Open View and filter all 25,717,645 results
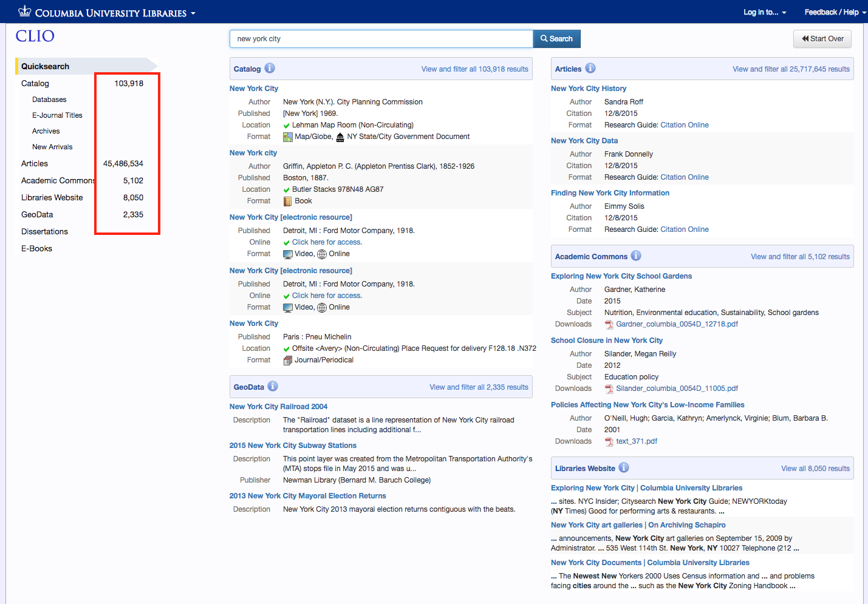 791,69
